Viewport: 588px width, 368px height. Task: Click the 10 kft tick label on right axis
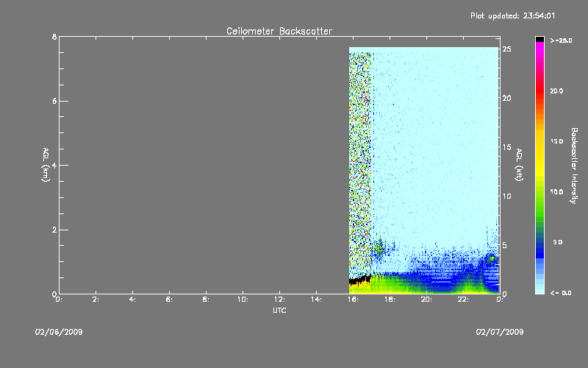click(507, 197)
